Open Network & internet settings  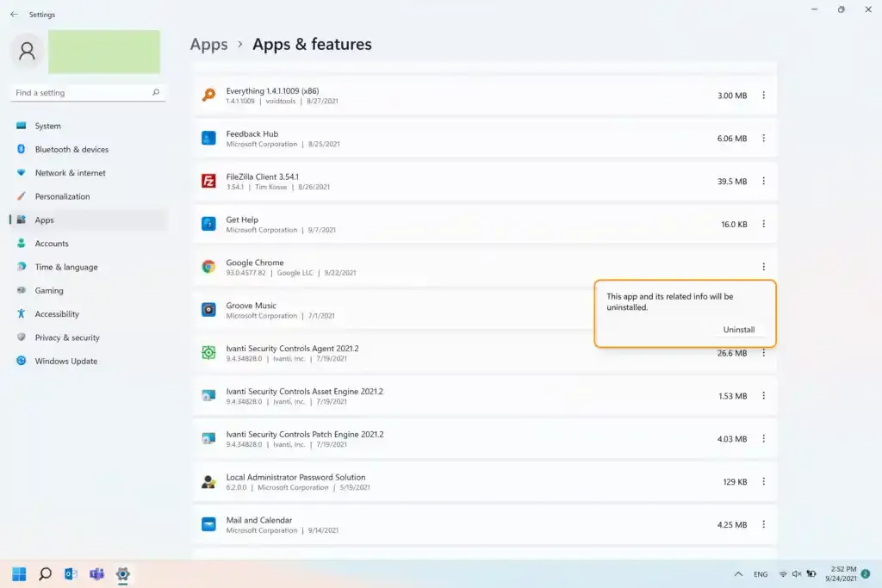(89, 173)
